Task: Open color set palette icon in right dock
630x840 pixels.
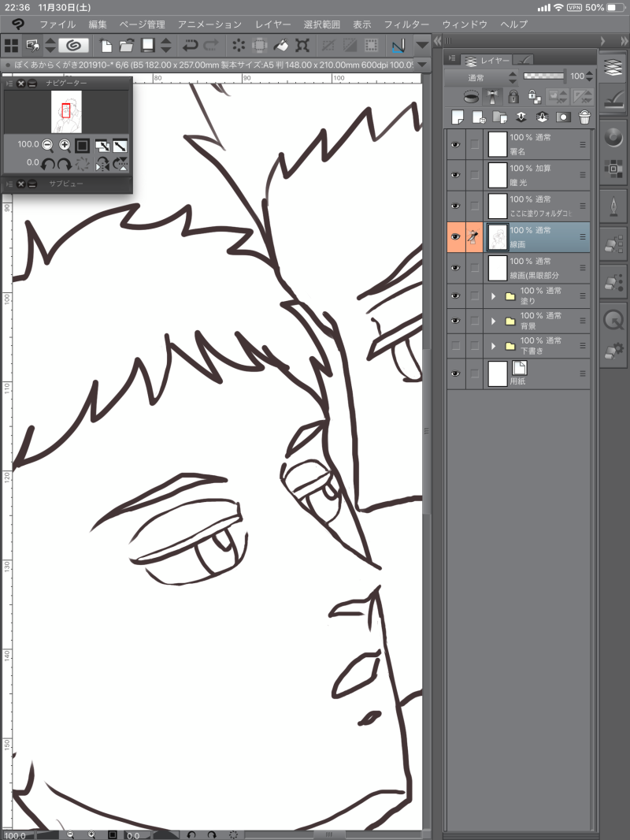Action: click(613, 169)
